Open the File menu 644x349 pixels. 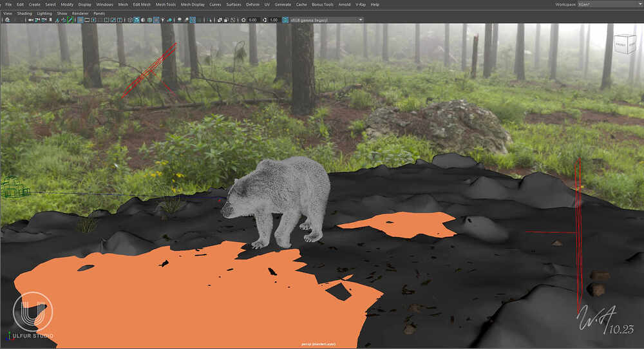8,5
